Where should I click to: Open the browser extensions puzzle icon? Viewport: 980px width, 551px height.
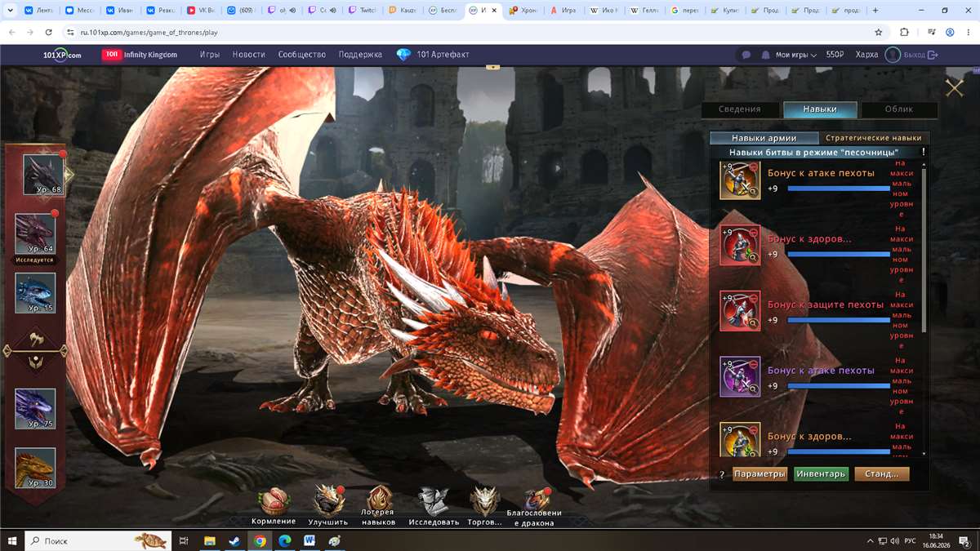[x=904, y=32]
